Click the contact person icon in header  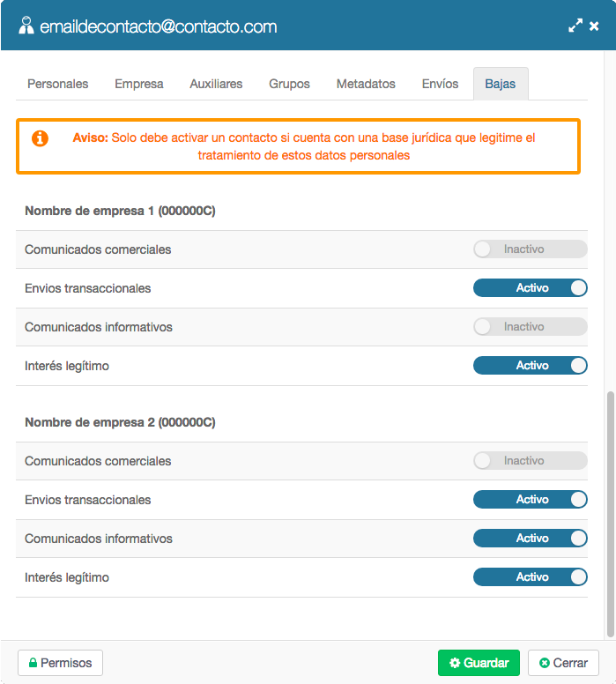(26, 26)
